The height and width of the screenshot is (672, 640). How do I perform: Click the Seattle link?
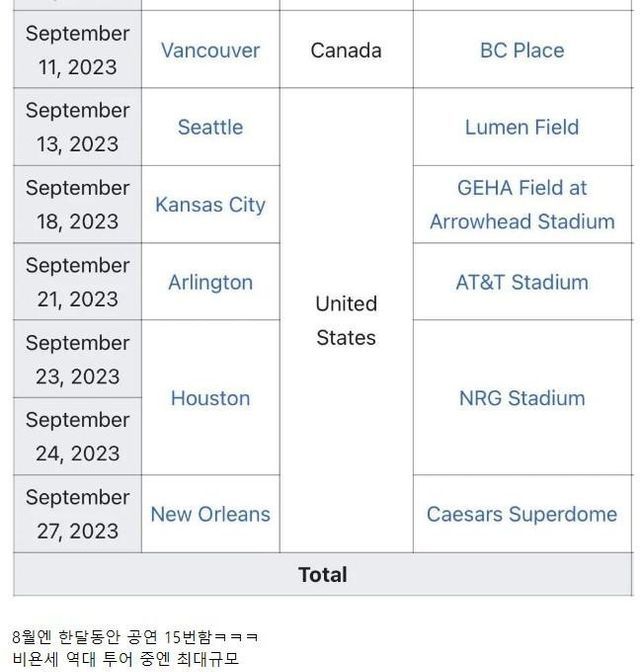coord(210,127)
